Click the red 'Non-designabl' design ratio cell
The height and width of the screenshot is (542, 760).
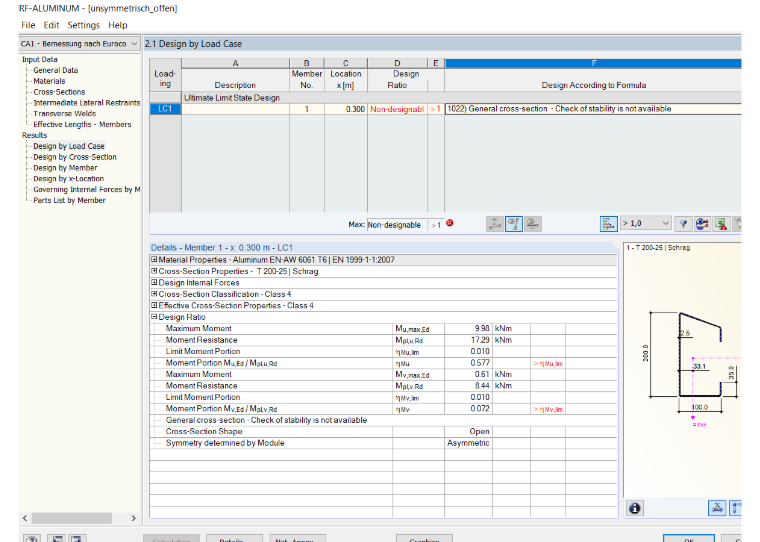[397, 109]
